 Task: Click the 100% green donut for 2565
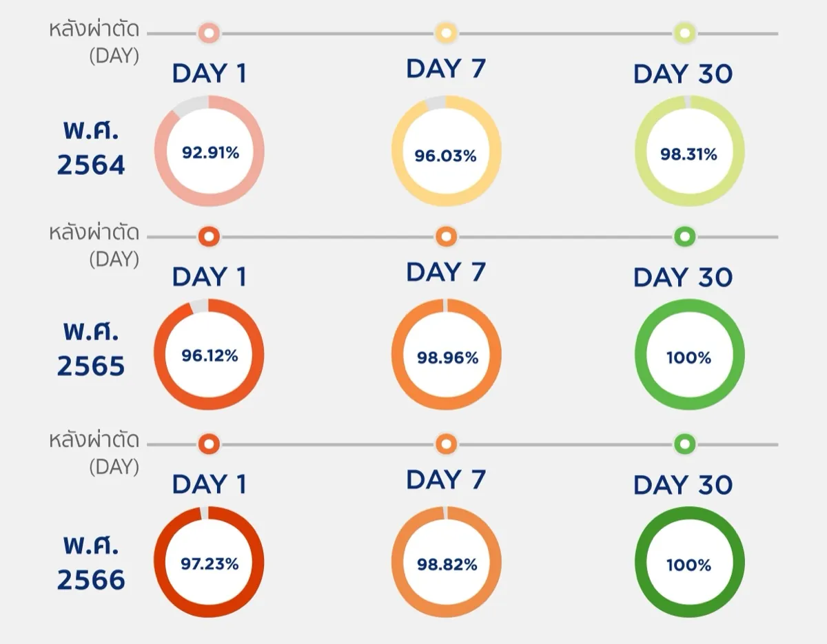tap(689, 355)
